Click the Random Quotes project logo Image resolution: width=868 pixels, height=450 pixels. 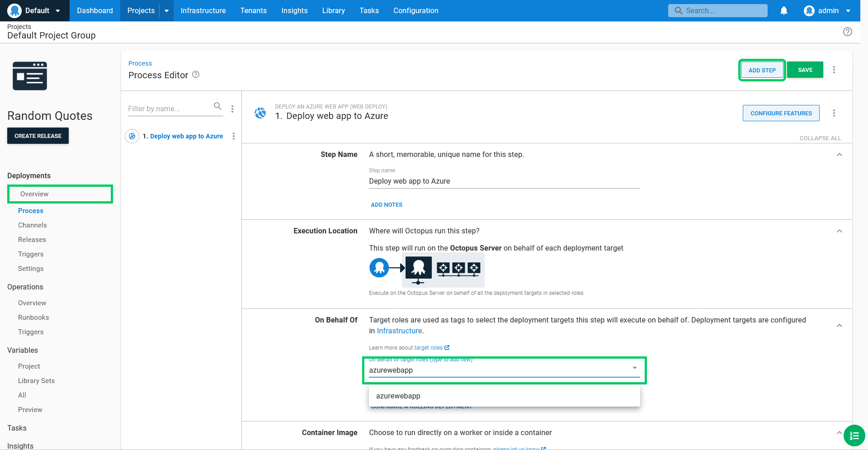click(x=30, y=76)
